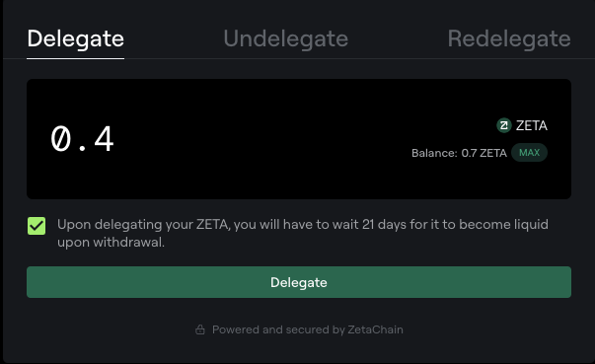Click the zero digit in the amount
This screenshot has height=364, width=595.
click(61, 139)
